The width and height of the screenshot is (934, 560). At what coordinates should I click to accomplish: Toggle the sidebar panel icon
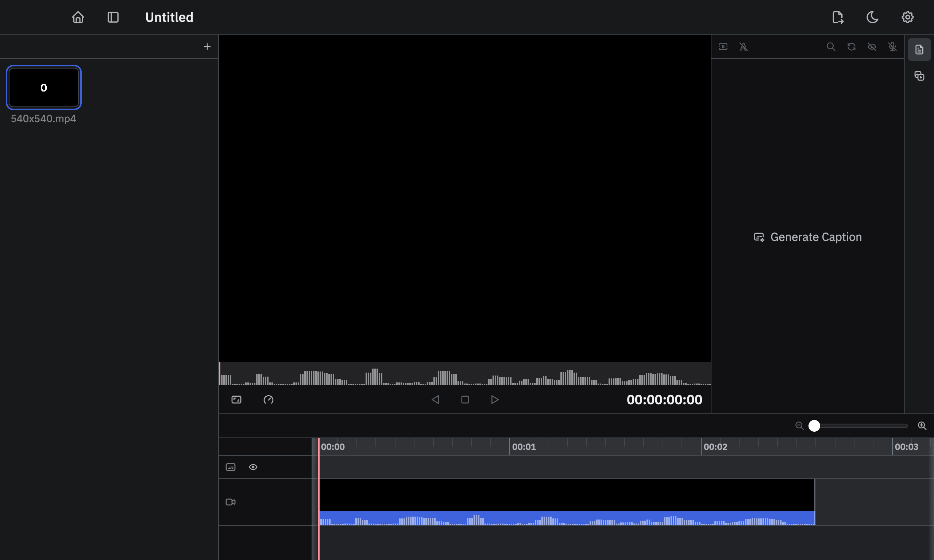tap(113, 17)
